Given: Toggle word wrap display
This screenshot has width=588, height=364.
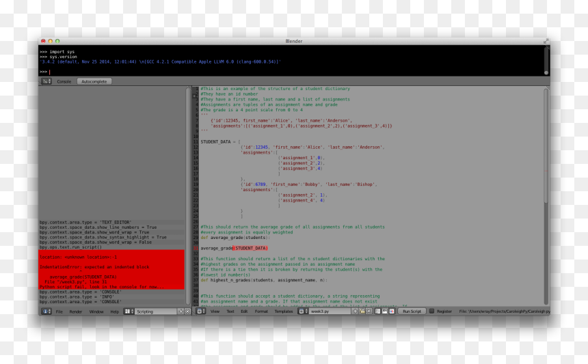Looking at the screenshot, I should (385, 311).
